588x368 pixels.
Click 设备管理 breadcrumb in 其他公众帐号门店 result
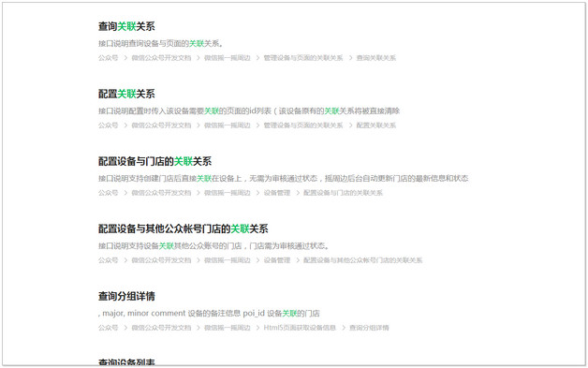point(277,260)
